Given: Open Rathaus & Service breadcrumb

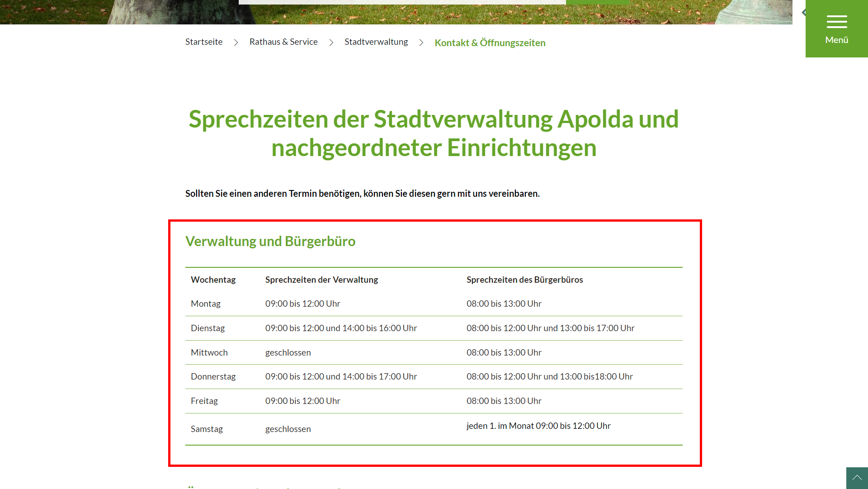Looking at the screenshot, I should (283, 42).
